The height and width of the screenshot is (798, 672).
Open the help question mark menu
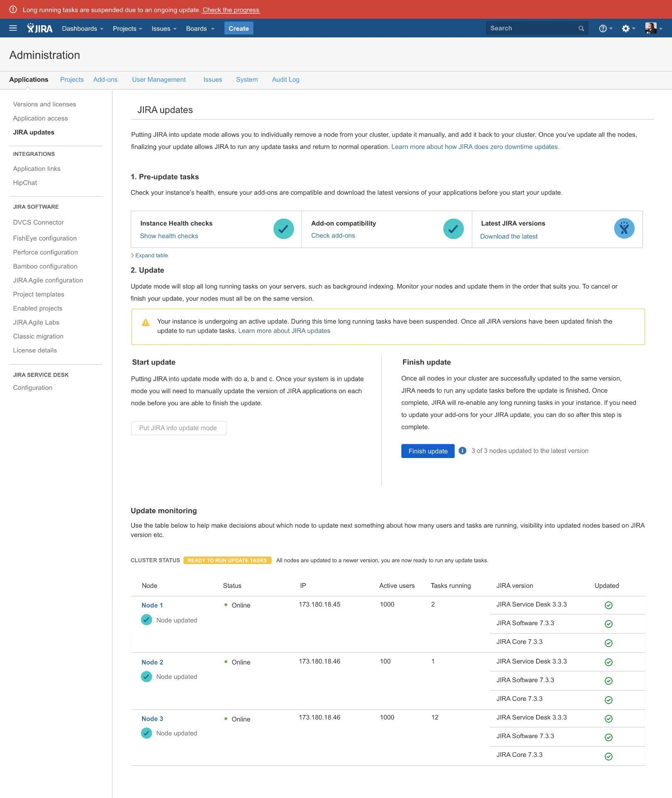[x=606, y=28]
